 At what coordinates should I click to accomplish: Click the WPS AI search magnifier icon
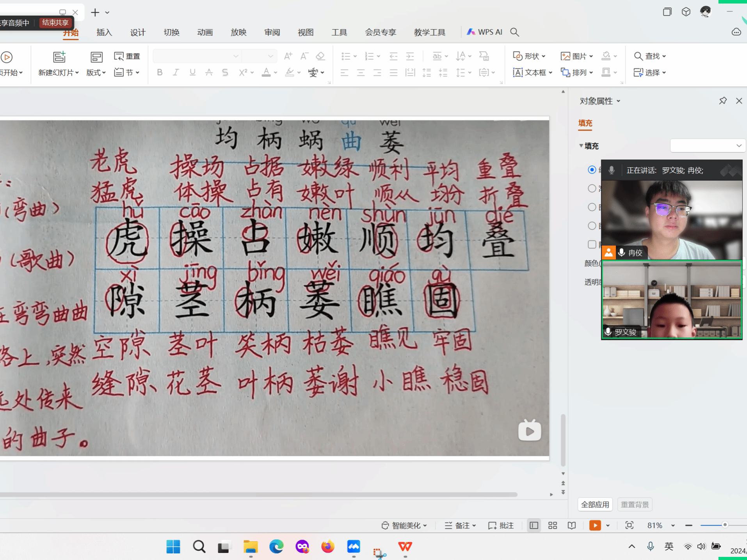(514, 32)
